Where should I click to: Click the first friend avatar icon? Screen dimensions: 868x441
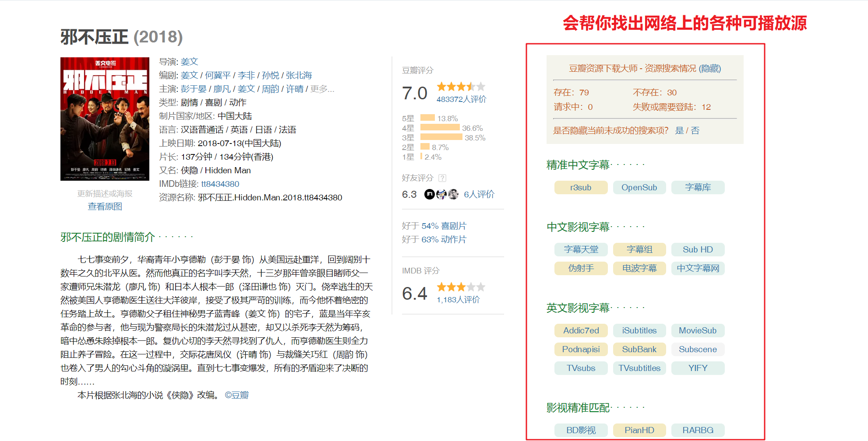coord(430,194)
